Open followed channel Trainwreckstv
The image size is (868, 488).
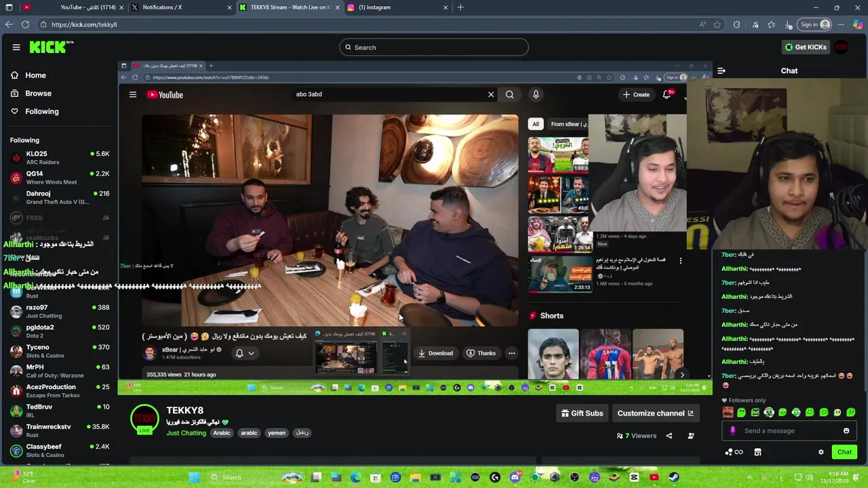[59, 430]
